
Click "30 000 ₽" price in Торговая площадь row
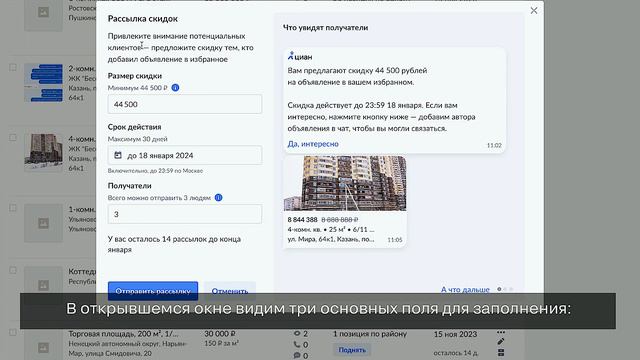[220, 334]
